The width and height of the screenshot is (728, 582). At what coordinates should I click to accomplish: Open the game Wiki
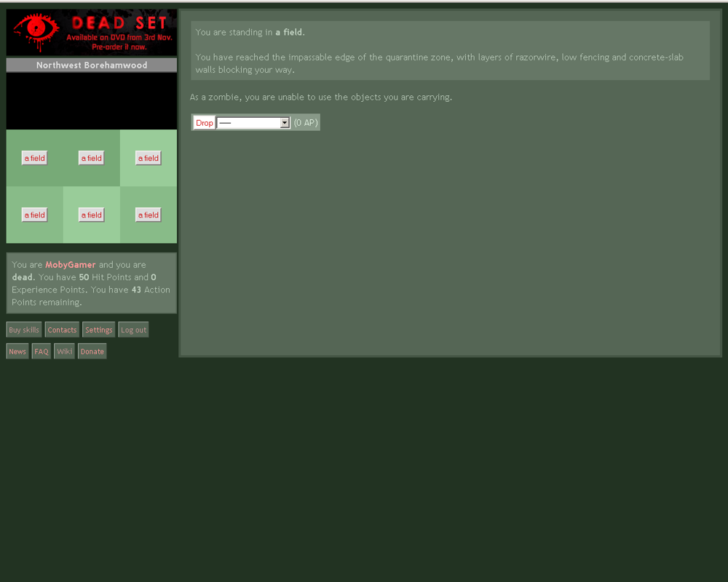click(x=64, y=351)
